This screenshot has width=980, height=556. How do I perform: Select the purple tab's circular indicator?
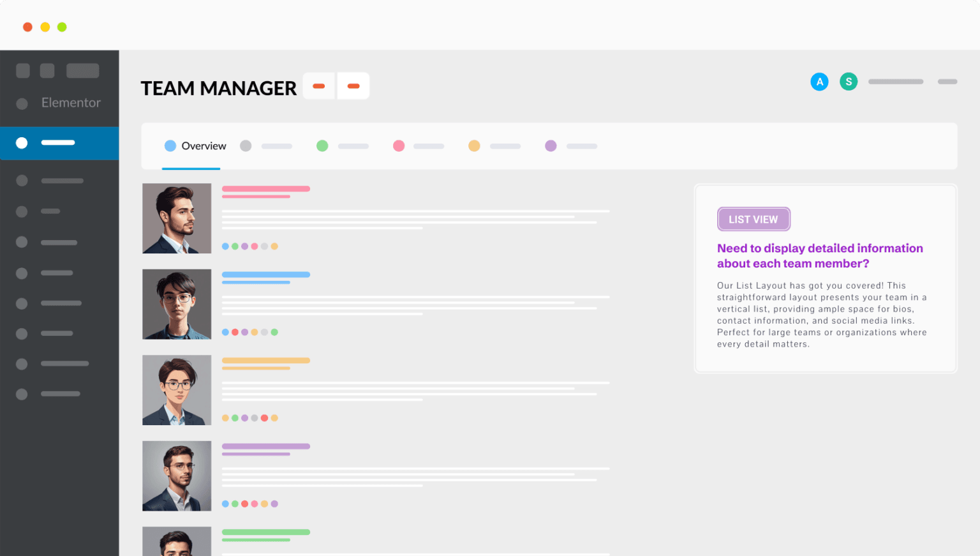tap(550, 146)
